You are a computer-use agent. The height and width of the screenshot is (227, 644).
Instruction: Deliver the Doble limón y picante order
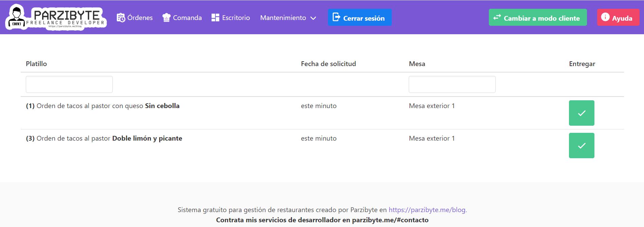[581, 146]
